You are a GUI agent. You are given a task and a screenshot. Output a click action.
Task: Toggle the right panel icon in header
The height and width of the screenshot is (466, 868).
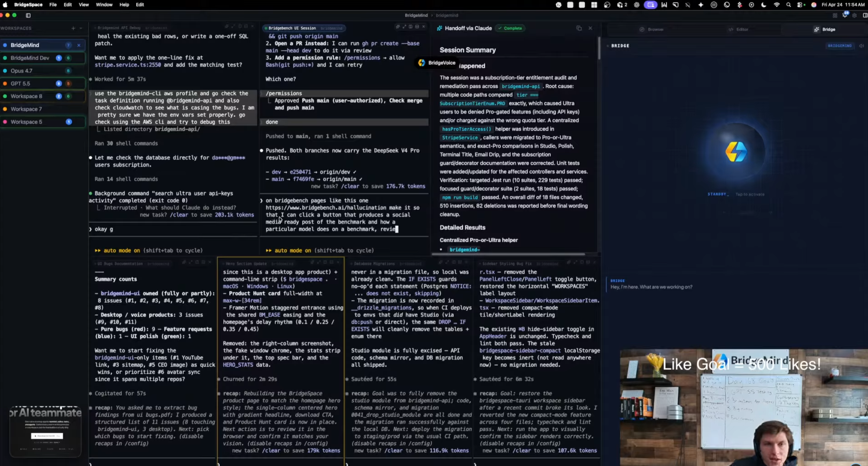click(865, 15)
